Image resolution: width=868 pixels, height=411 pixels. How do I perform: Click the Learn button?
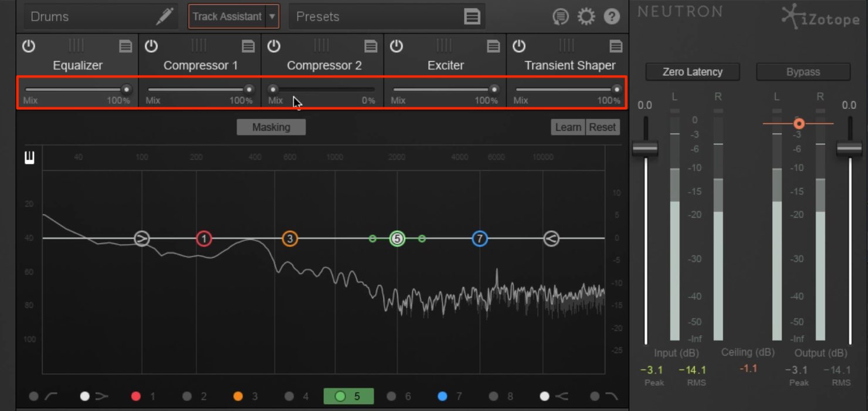[568, 127]
